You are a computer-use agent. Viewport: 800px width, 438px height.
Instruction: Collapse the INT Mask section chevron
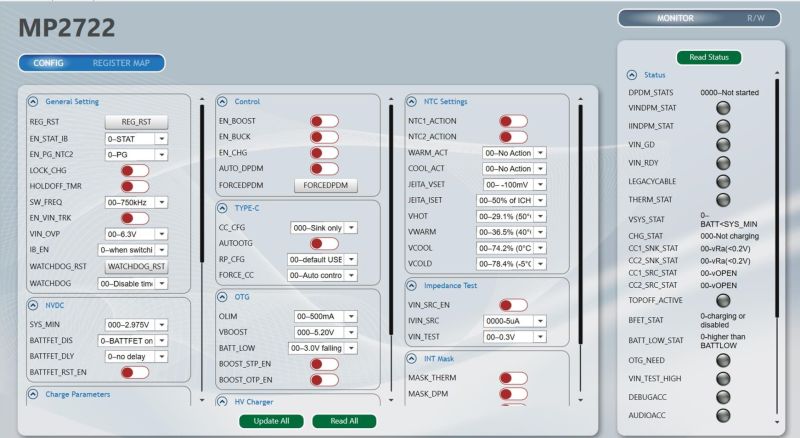point(412,359)
